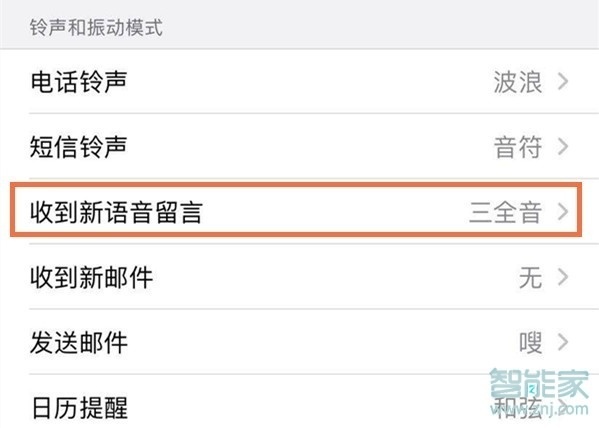Tap the chevron next to 无
The image size is (599, 428).
pos(563,277)
